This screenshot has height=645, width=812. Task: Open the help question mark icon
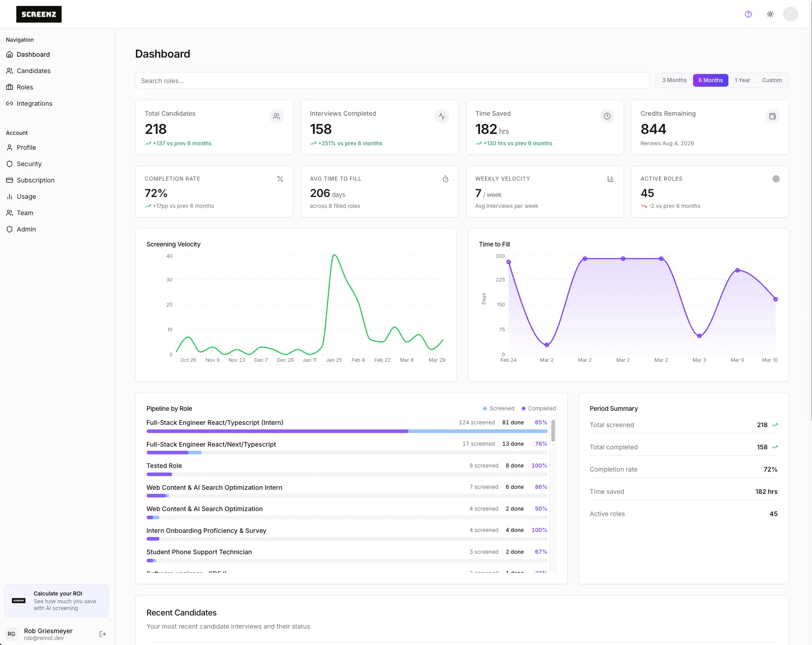click(x=748, y=14)
